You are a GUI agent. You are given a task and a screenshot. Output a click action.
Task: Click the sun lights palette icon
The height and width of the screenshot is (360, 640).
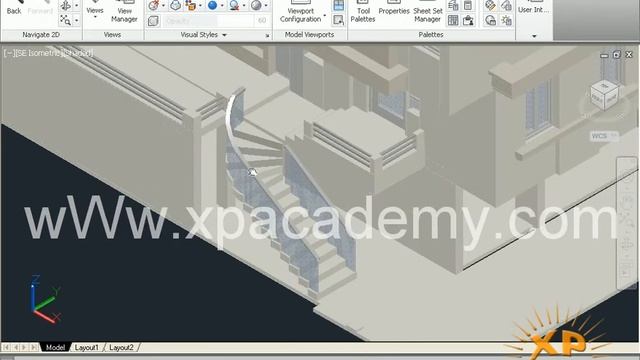[x=507, y=20]
